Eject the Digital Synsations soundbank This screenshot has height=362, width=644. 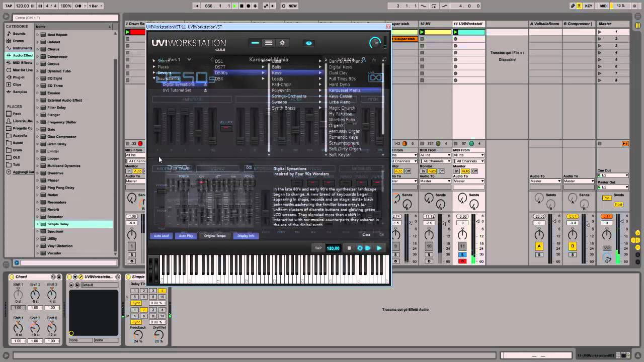click(x=205, y=84)
